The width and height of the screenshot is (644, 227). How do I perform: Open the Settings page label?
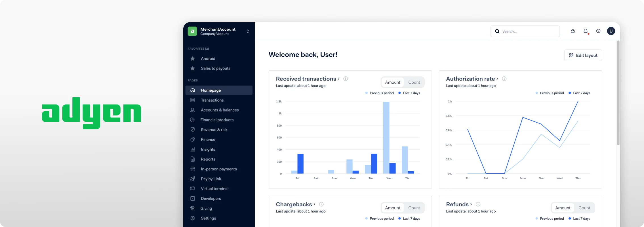point(208,218)
